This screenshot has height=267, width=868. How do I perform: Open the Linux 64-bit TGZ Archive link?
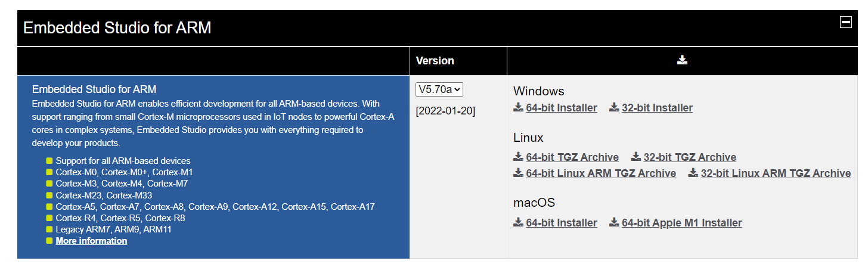pos(572,157)
